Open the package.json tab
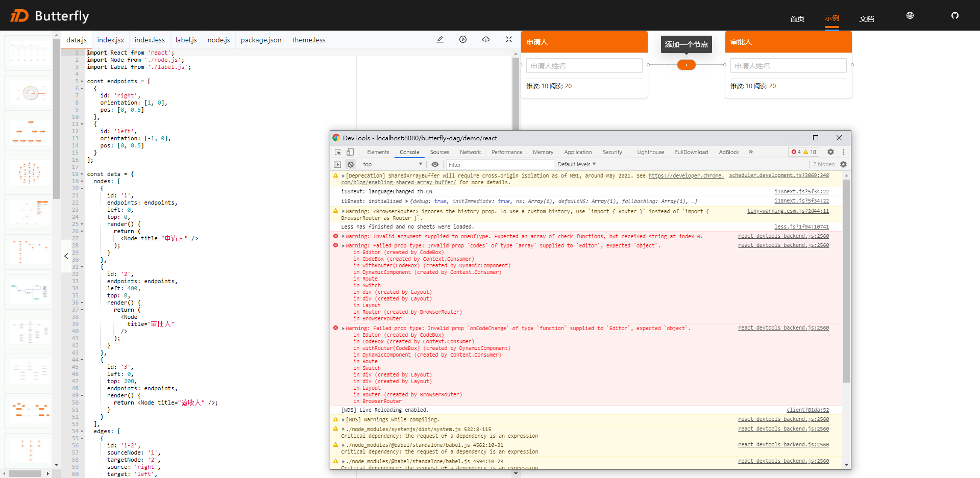 (260, 40)
